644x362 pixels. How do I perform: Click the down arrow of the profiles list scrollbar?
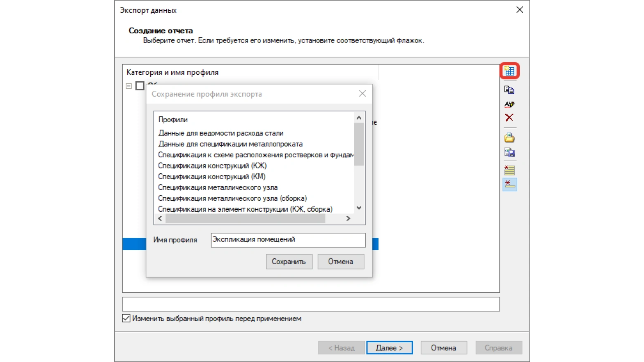click(359, 208)
